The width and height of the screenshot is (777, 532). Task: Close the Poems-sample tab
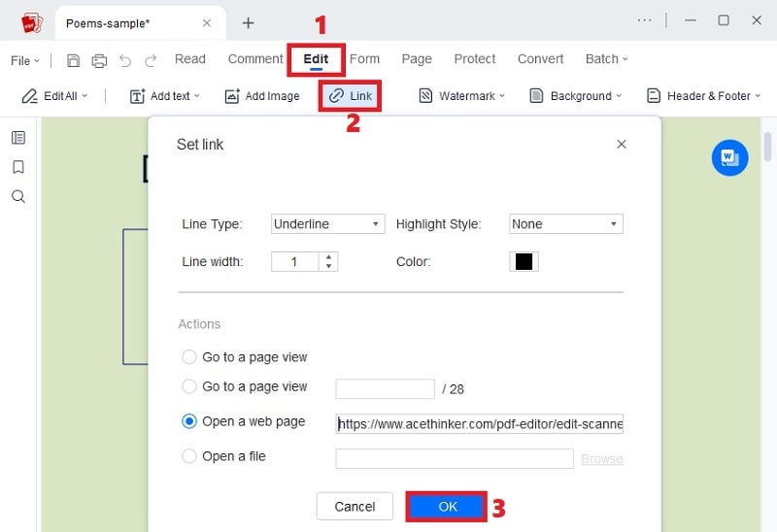tap(207, 22)
